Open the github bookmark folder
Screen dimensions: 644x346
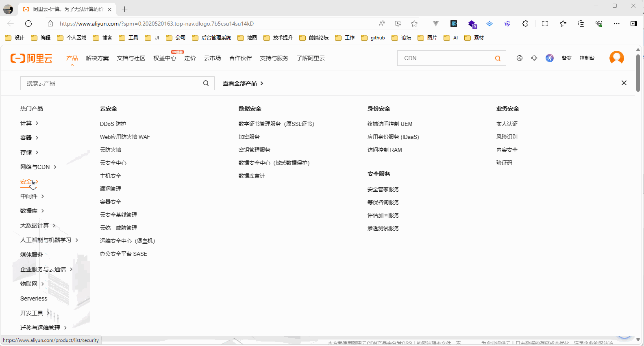point(373,38)
